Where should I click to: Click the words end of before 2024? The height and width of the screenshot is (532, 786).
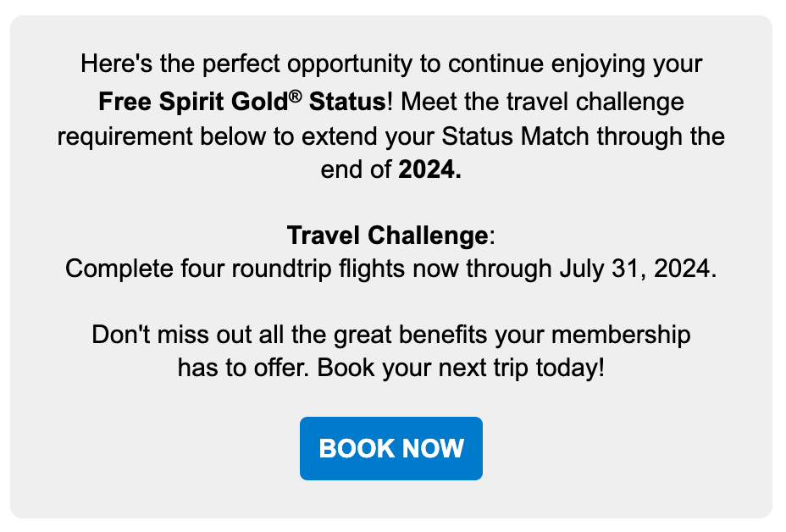point(356,169)
